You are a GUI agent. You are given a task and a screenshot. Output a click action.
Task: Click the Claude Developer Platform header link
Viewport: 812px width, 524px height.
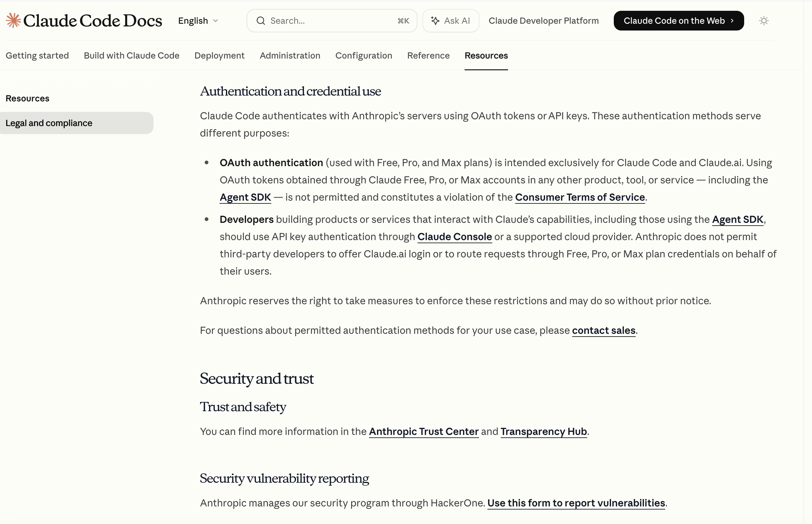click(543, 20)
